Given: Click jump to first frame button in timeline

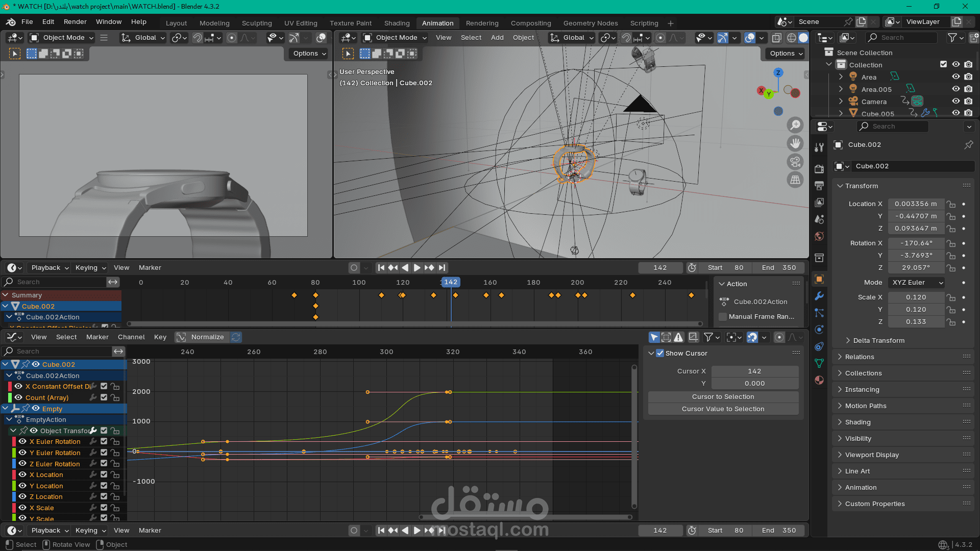Looking at the screenshot, I should (x=381, y=268).
